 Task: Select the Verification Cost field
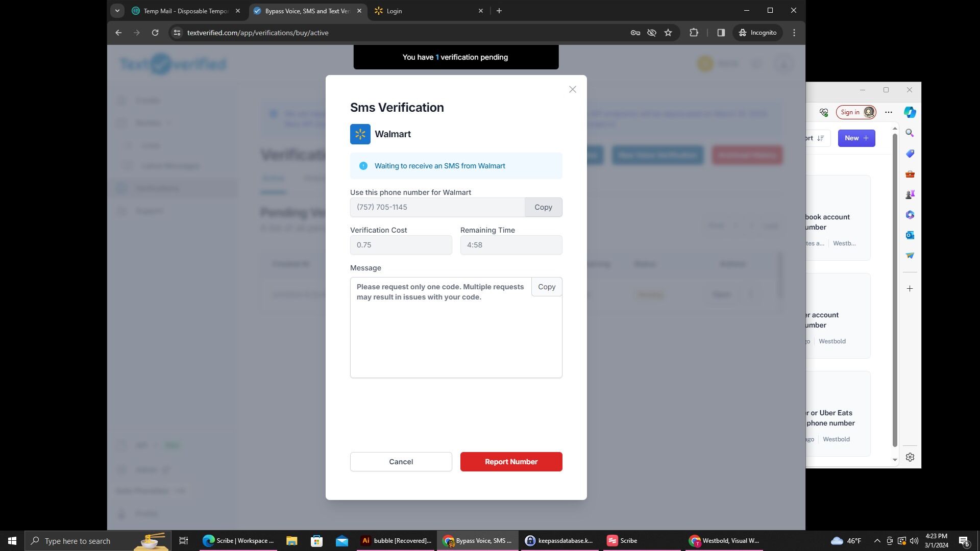click(x=401, y=245)
